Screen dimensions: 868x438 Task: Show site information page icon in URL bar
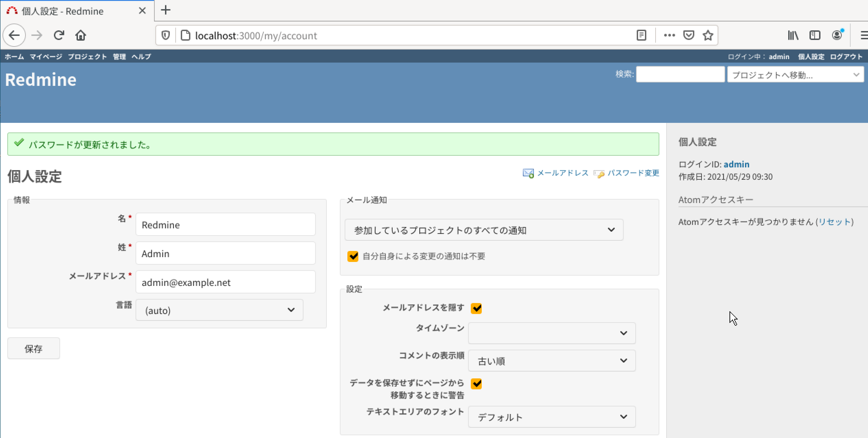[185, 35]
